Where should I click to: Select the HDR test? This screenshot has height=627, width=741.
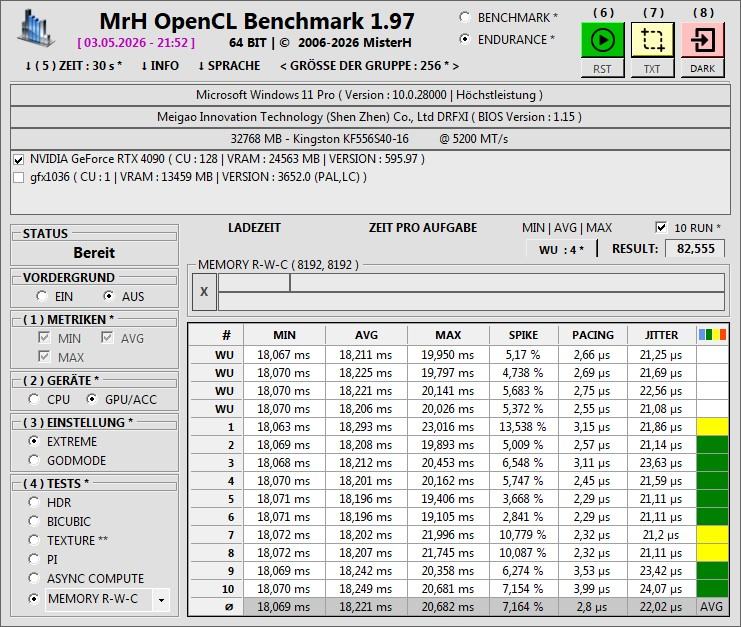tap(34, 502)
